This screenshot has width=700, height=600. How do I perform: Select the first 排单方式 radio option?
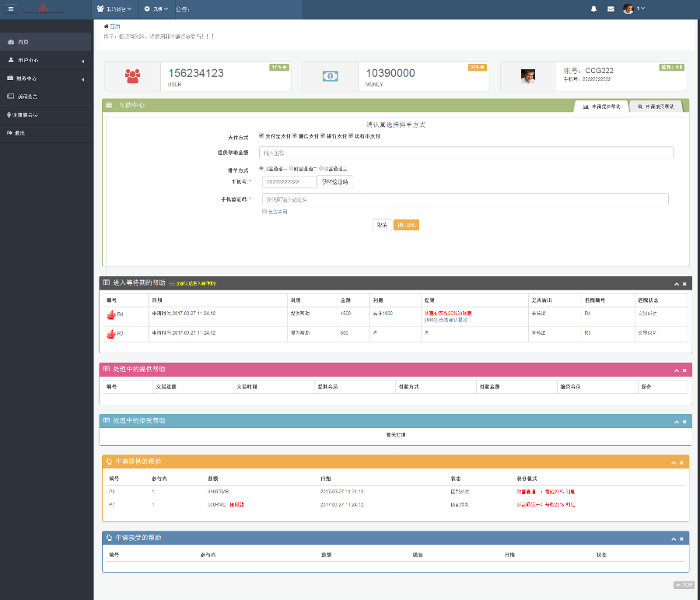(x=261, y=168)
